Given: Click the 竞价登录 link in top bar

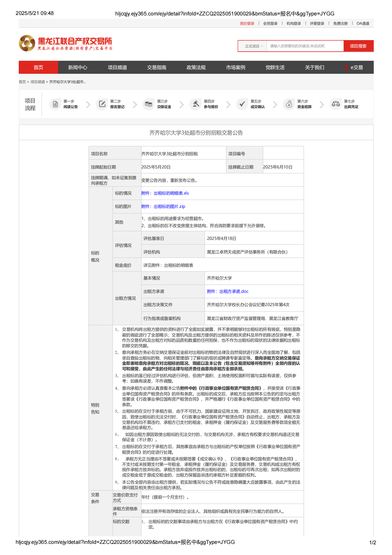Looking at the screenshot, I should [247, 23].
